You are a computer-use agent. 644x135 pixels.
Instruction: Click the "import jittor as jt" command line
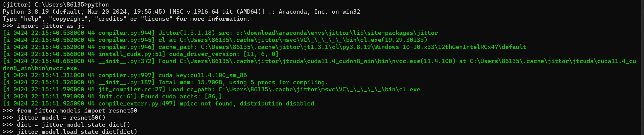50,26
